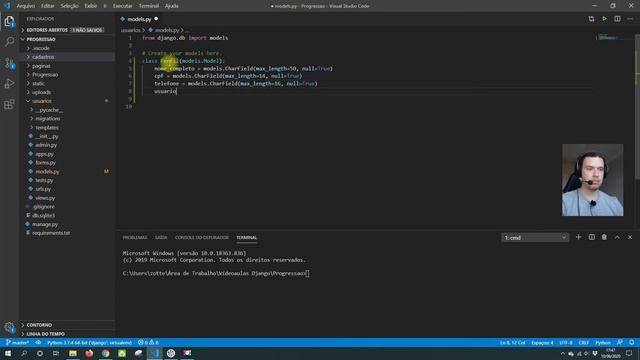Open manage.py in the explorer
Viewport: 640px width, 360px height.
pos(45,224)
